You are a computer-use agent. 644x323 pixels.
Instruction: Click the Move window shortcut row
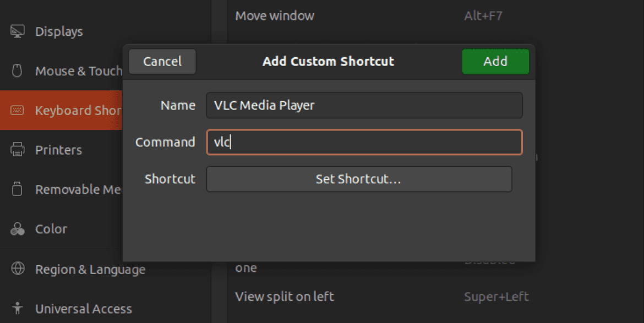(275, 16)
